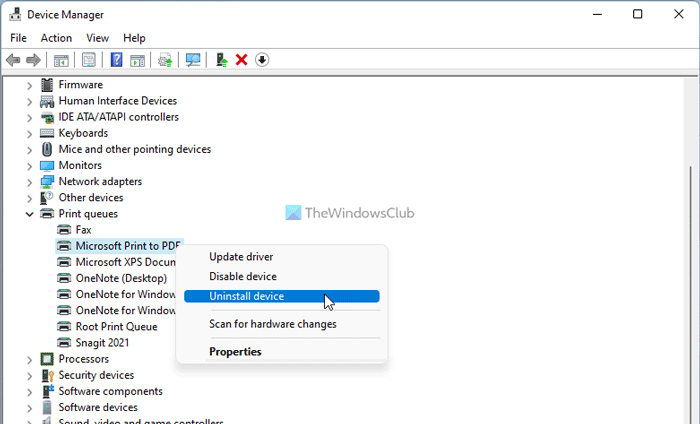The image size is (700, 424).
Task: Click the Keyboards category icon
Action: click(47, 133)
